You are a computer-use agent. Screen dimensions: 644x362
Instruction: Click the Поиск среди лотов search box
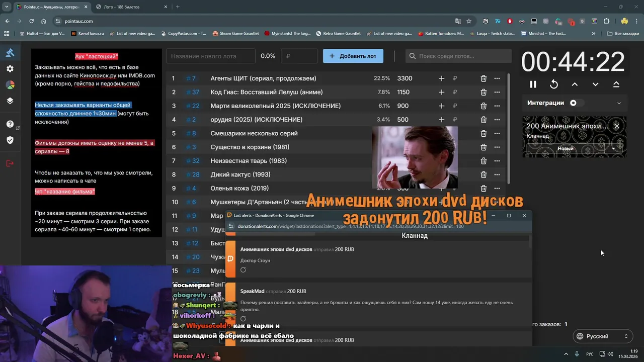point(458,56)
